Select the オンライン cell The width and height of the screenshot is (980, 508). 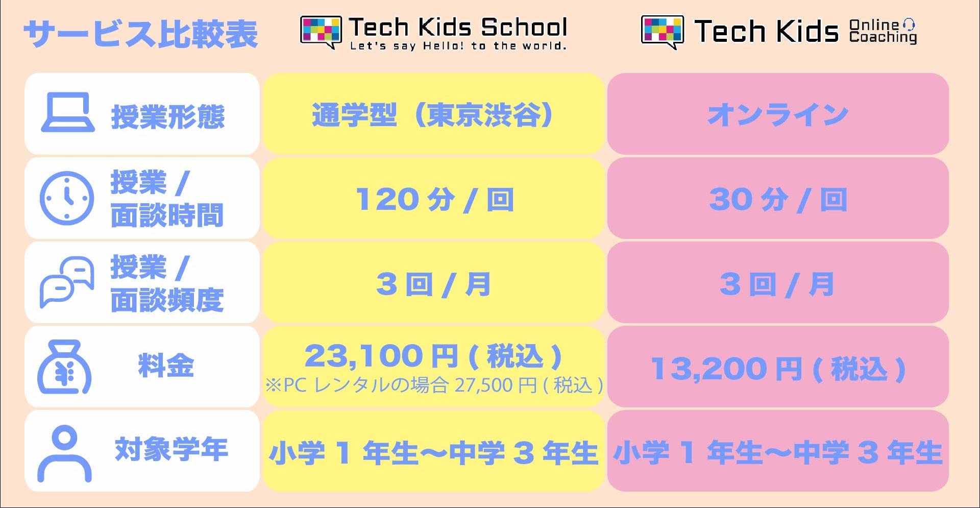click(778, 114)
